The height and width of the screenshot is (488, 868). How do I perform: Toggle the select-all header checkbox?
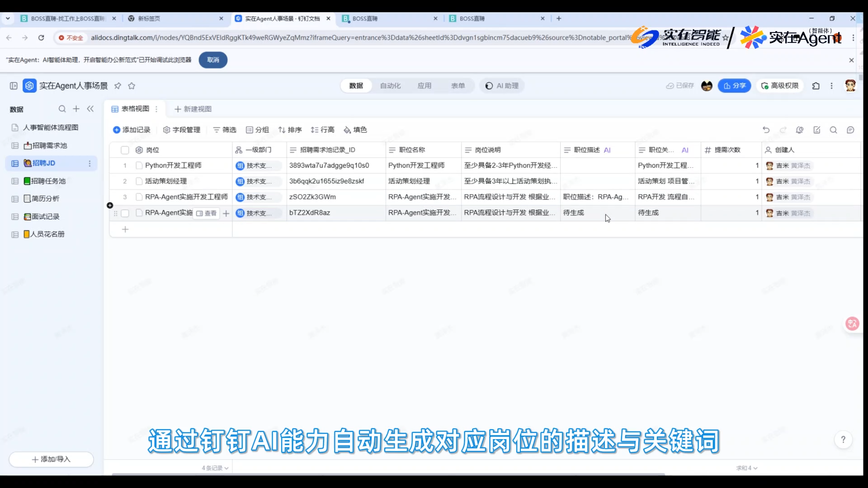point(125,150)
